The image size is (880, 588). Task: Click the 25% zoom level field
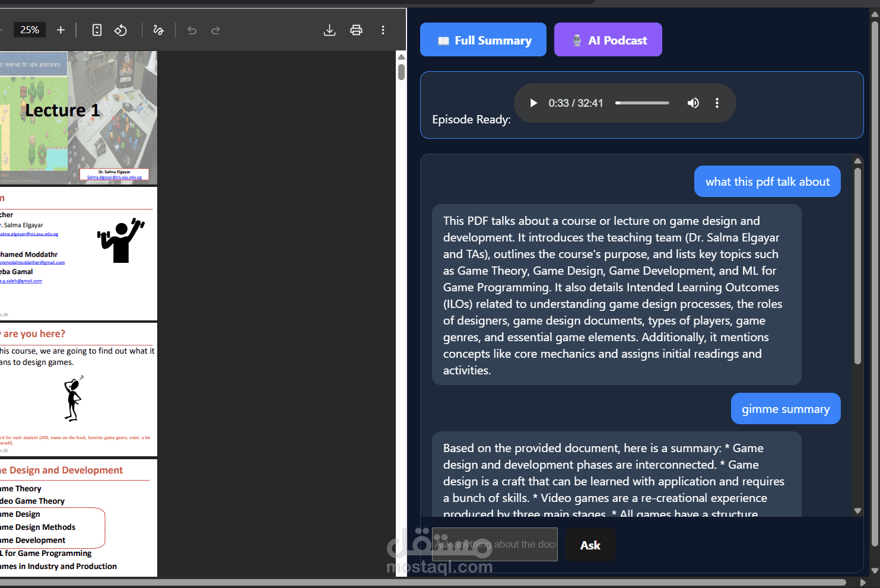[x=29, y=30]
